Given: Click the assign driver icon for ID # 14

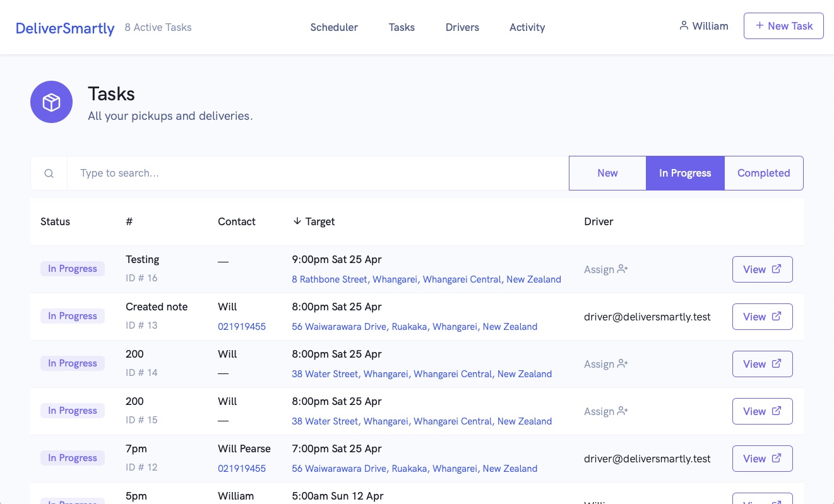Looking at the screenshot, I should pos(623,364).
